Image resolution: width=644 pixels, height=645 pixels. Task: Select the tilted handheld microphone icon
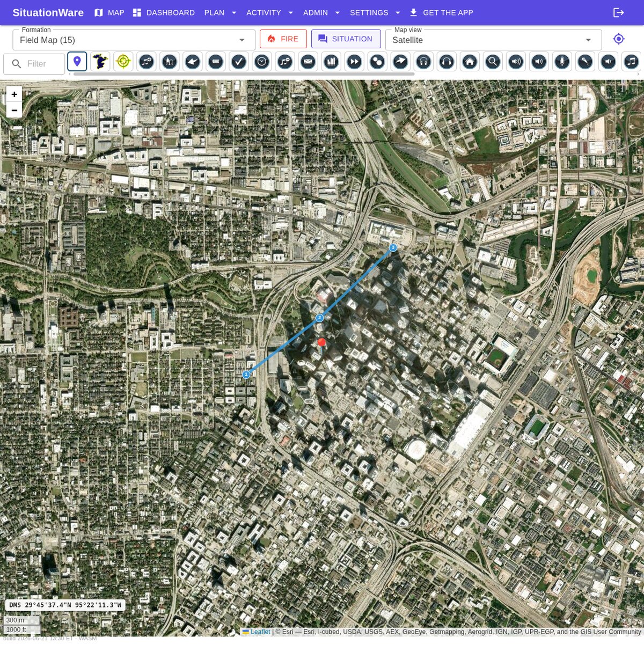click(x=585, y=62)
